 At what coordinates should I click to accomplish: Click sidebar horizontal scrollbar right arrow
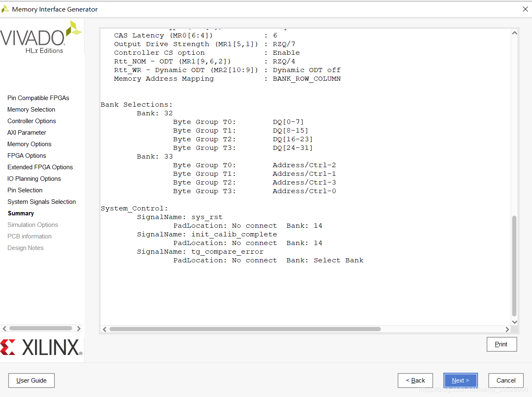(x=79, y=328)
